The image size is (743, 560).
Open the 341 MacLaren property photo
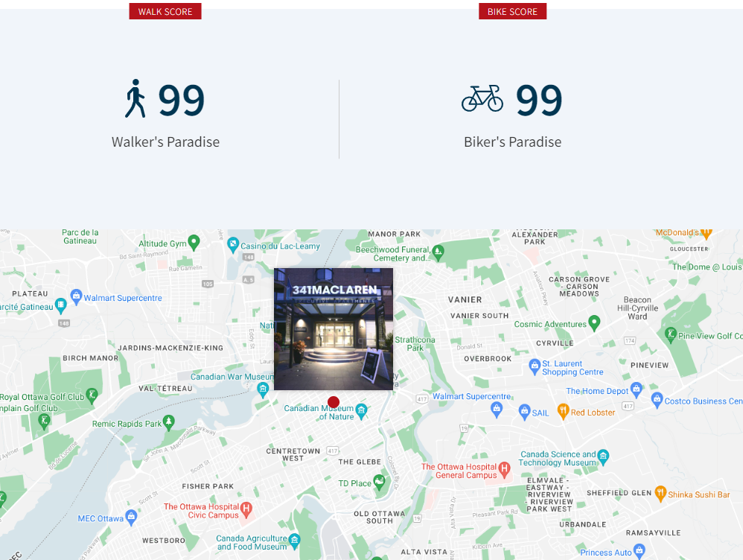[x=334, y=329]
